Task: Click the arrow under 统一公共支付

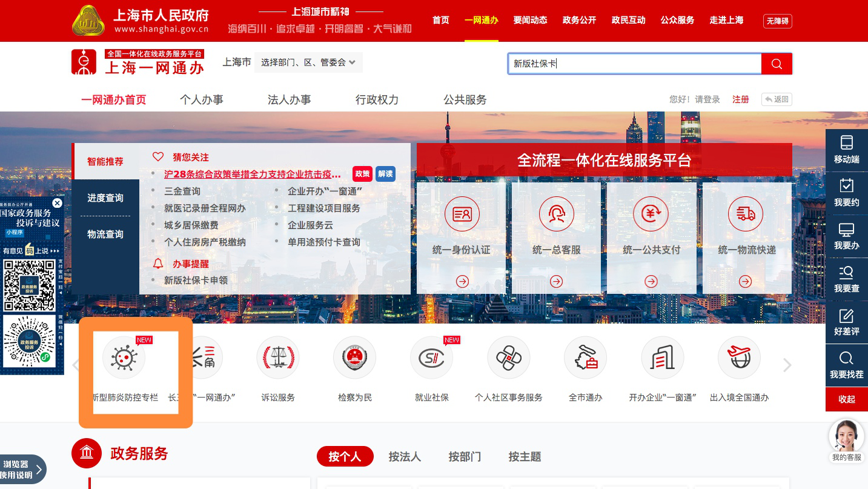Action: click(x=651, y=281)
